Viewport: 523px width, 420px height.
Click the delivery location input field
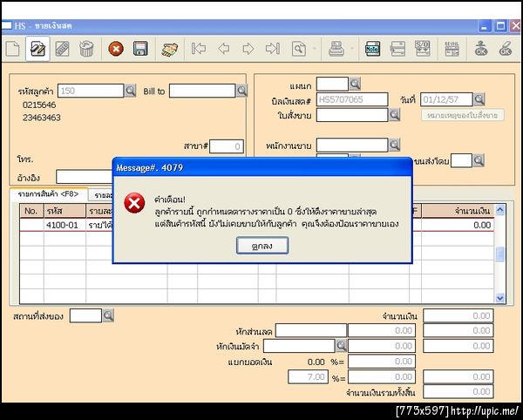[x=85, y=315]
